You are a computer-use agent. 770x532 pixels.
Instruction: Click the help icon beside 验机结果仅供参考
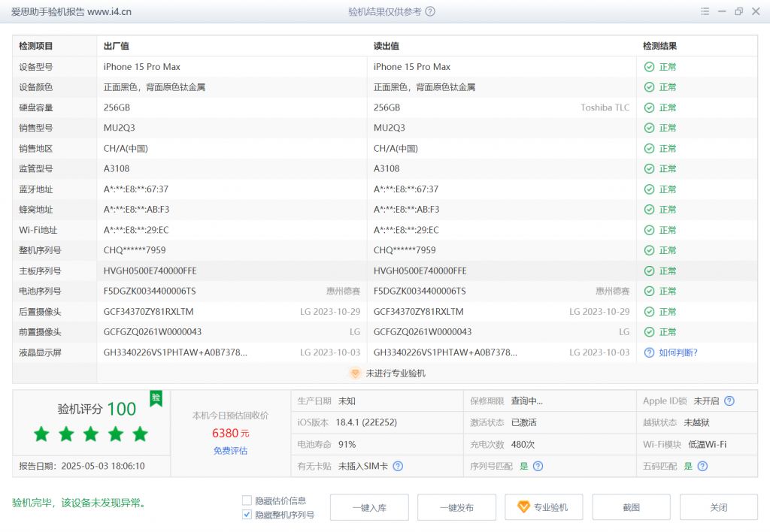tap(430, 12)
